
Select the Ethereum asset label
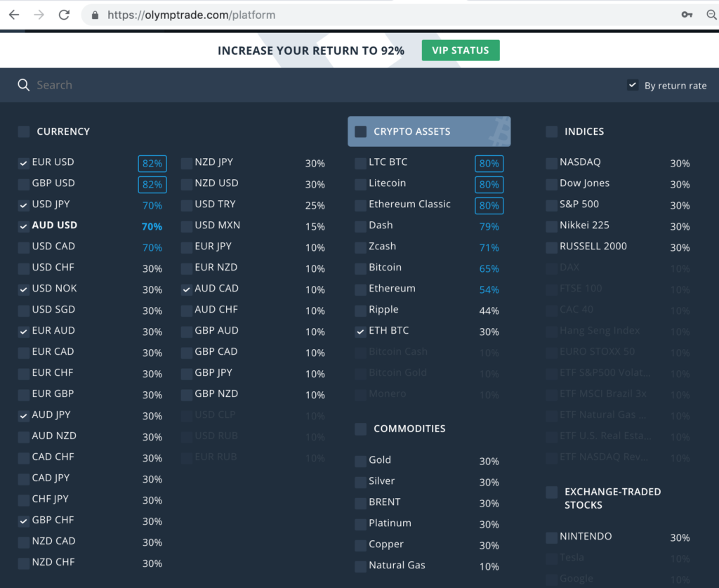point(392,289)
